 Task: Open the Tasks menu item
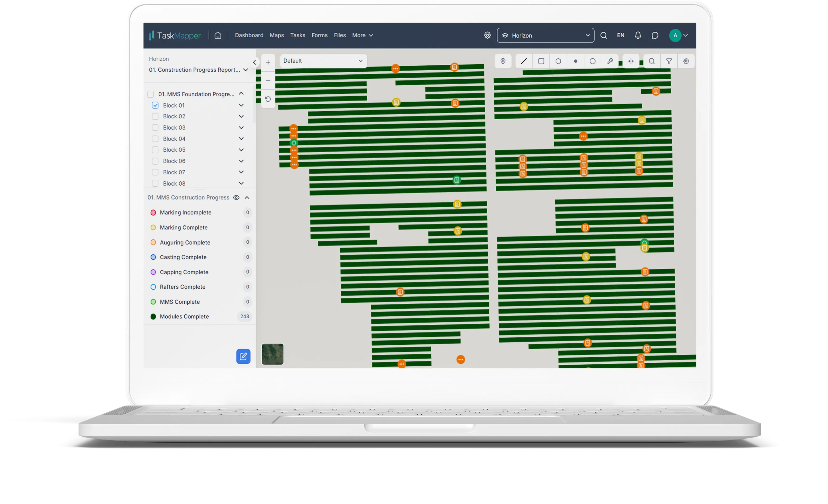click(297, 35)
